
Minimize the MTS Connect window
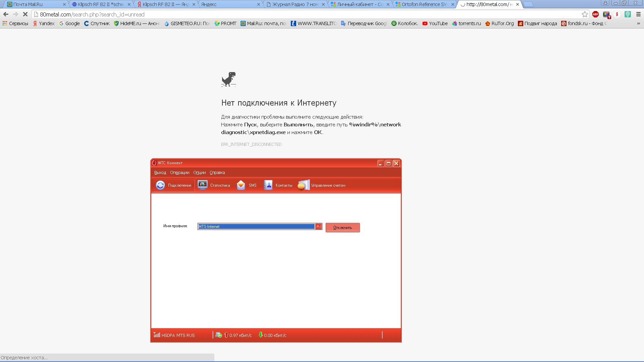click(380, 163)
